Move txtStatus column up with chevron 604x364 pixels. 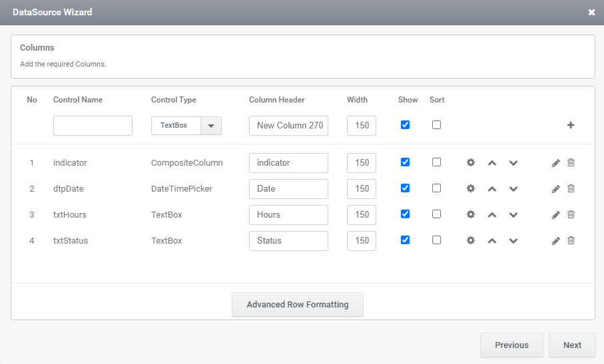(492, 241)
